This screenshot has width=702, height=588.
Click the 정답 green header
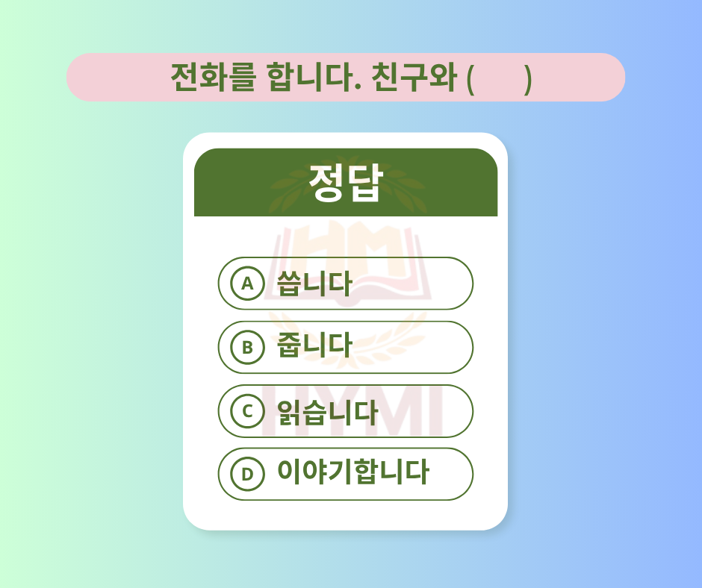click(346, 182)
